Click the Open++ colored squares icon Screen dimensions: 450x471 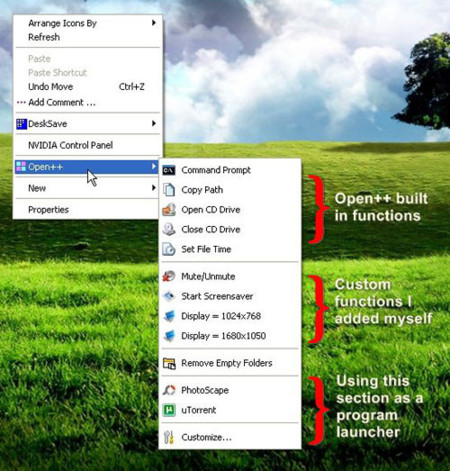coord(21,167)
